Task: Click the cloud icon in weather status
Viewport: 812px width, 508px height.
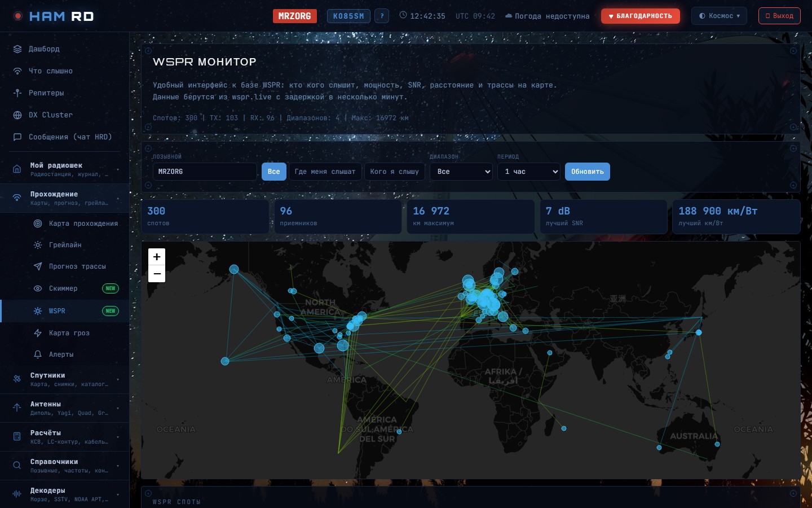Action: pos(509,16)
